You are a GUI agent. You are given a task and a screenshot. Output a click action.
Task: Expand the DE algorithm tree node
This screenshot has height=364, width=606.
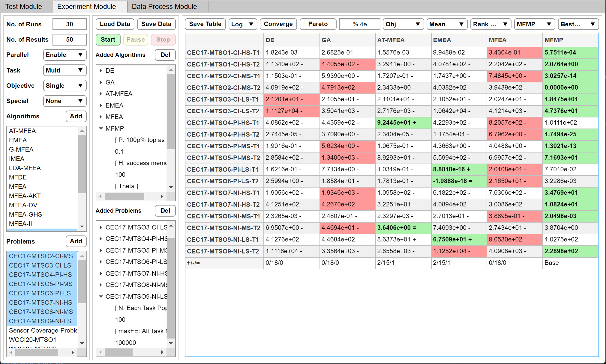[101, 71]
